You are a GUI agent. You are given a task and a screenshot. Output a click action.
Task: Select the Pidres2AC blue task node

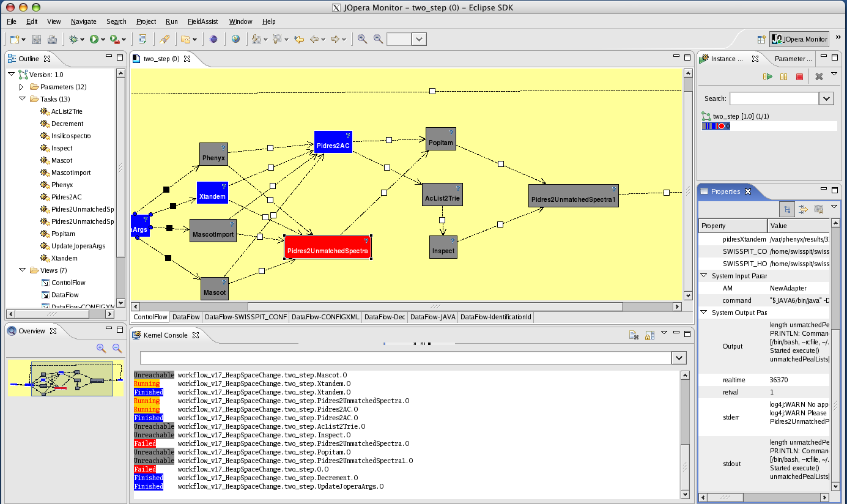333,142
